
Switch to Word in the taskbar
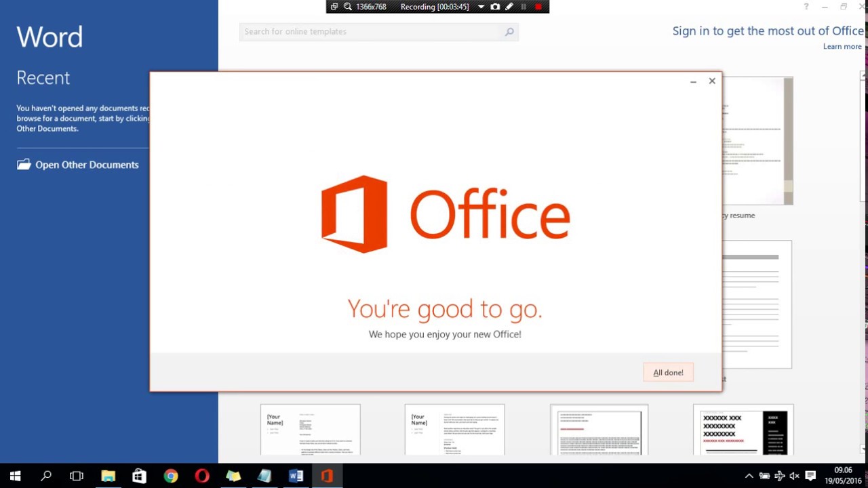(x=296, y=476)
